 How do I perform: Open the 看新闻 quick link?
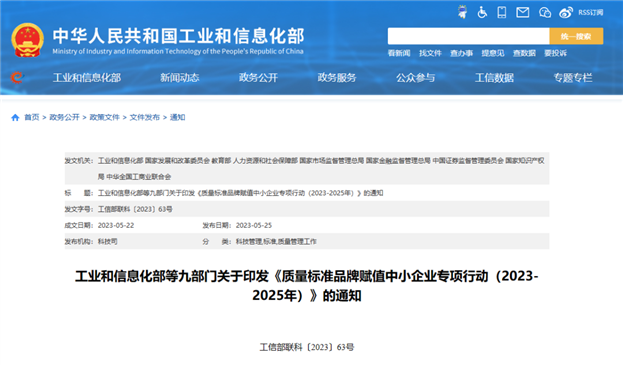click(399, 53)
